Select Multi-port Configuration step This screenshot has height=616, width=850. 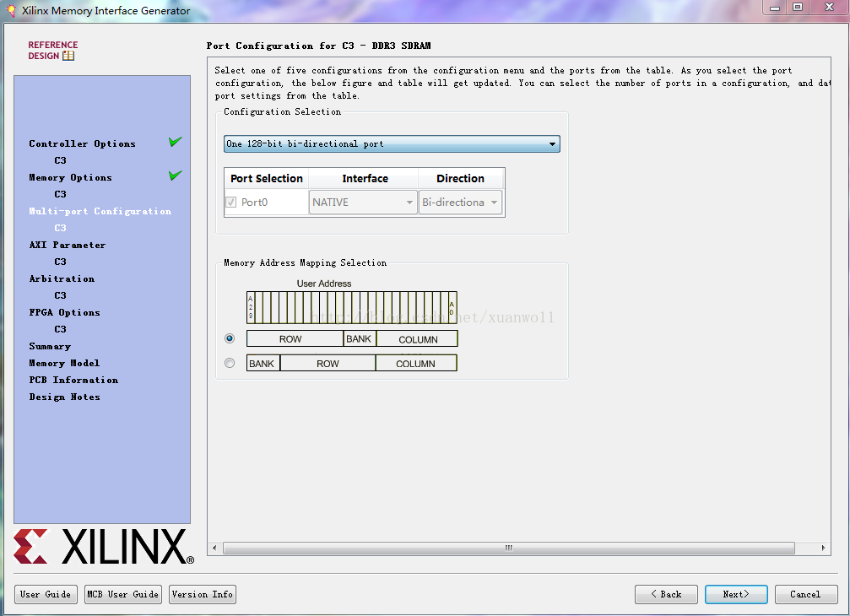point(100,211)
